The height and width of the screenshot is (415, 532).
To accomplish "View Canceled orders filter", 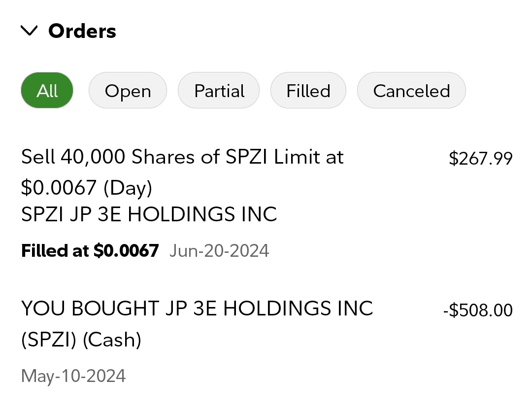I will (x=411, y=91).
